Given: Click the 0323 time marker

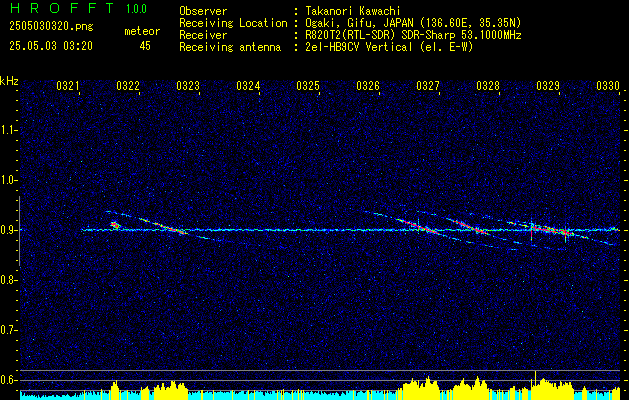Looking at the screenshot, I should click(x=188, y=86).
